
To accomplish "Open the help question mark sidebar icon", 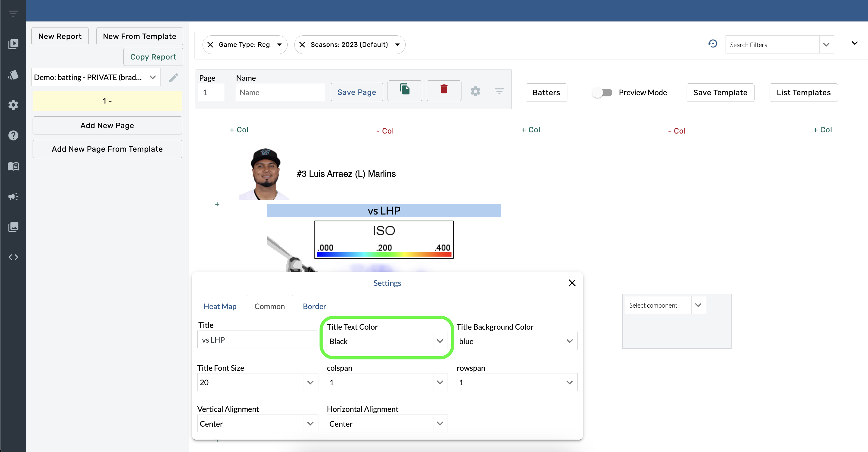I will 13,136.
